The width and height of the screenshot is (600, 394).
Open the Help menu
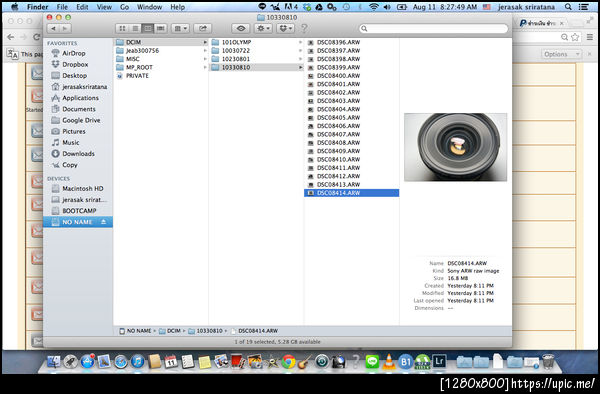click(177, 7)
